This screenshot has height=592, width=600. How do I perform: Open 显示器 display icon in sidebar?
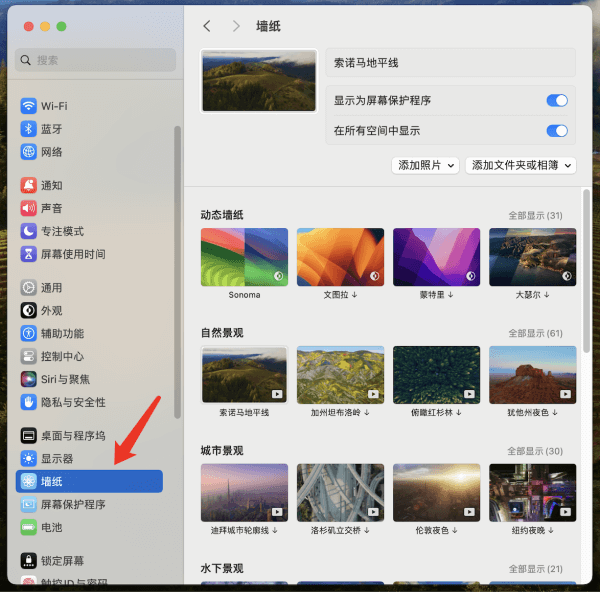click(29, 458)
